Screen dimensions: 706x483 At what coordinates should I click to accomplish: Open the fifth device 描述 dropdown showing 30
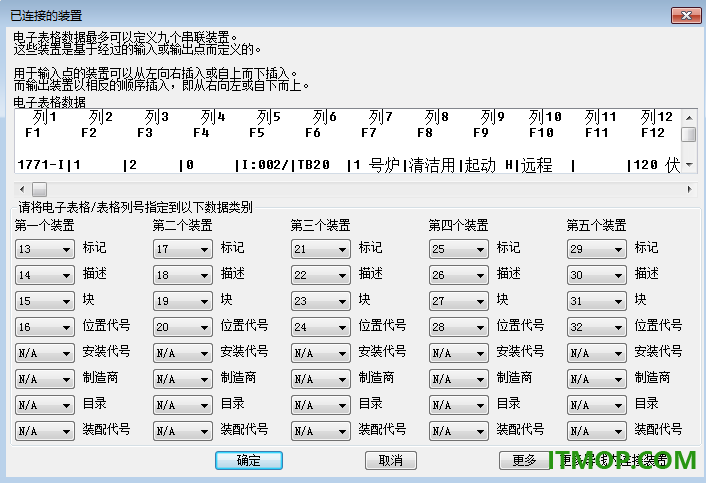(x=597, y=275)
